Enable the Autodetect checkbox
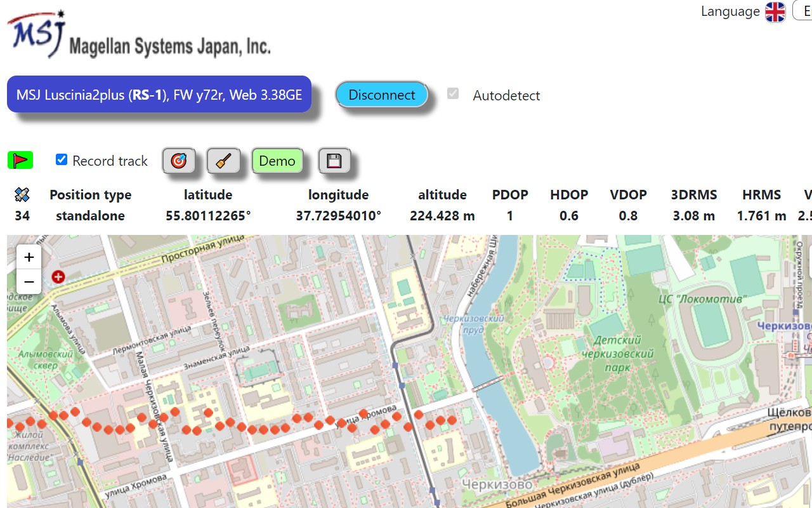The height and width of the screenshot is (508, 812). [x=453, y=93]
